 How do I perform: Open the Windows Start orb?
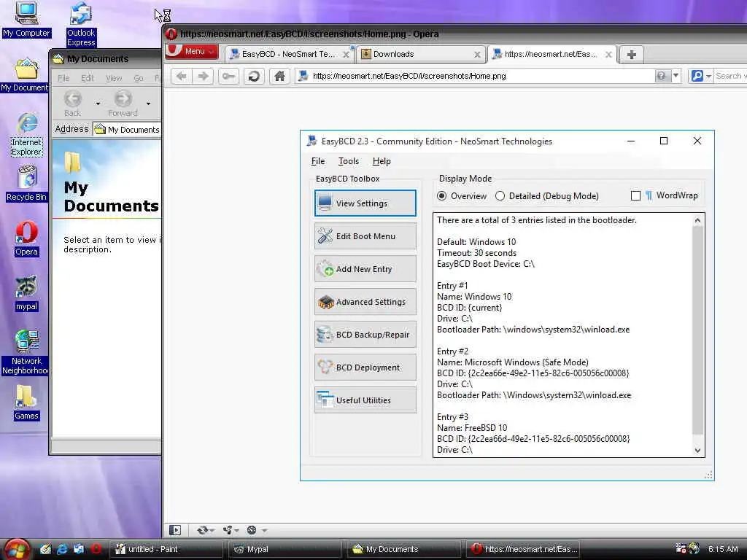(x=17, y=549)
